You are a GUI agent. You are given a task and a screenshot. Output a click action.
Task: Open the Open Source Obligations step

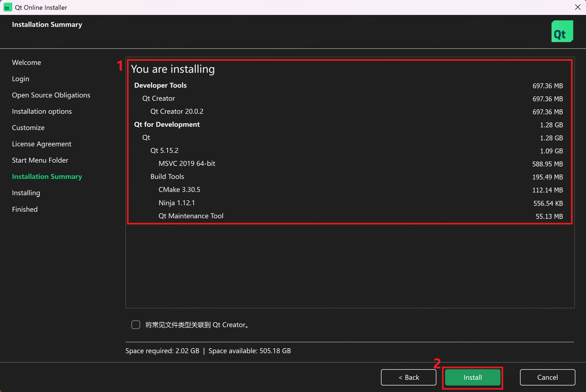click(x=51, y=95)
